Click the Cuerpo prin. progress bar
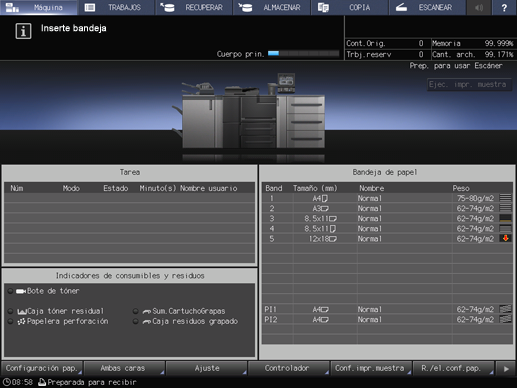 click(303, 53)
